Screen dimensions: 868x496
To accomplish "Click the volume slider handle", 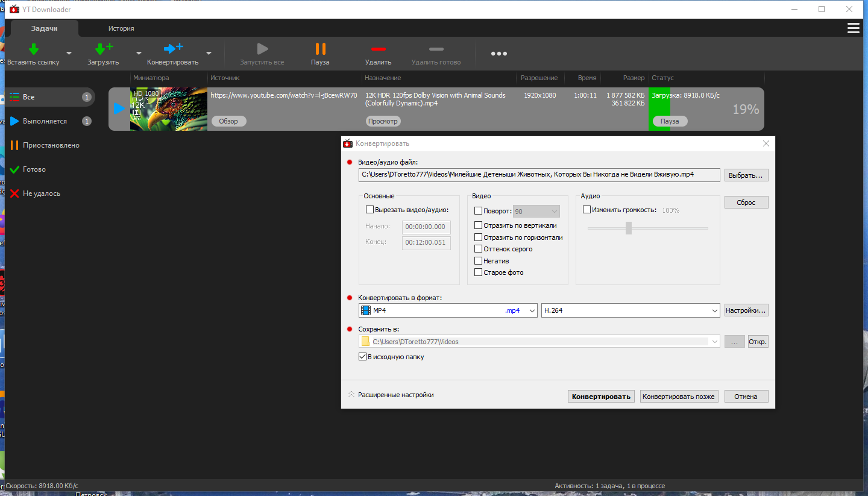I will tap(629, 228).
